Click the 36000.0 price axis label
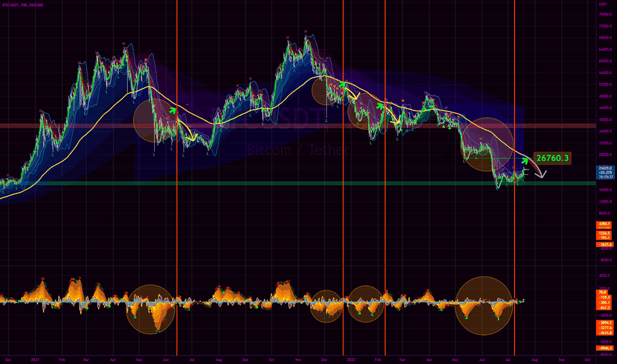Viewport: 617px width, 364px height. click(605, 132)
